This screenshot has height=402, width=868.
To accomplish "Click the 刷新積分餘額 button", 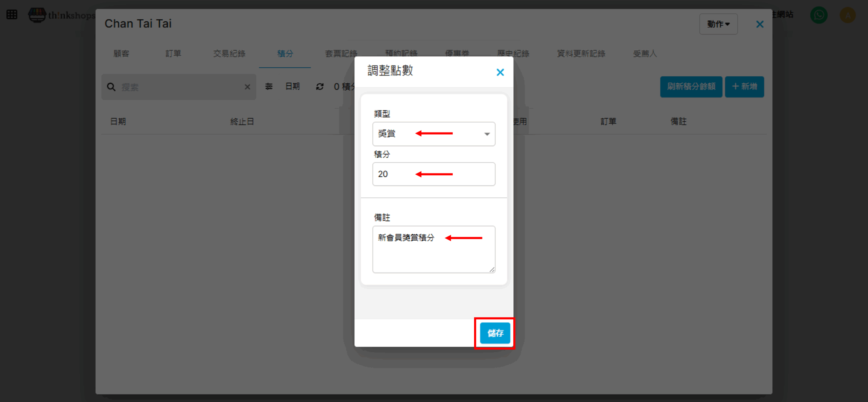I will coord(691,87).
